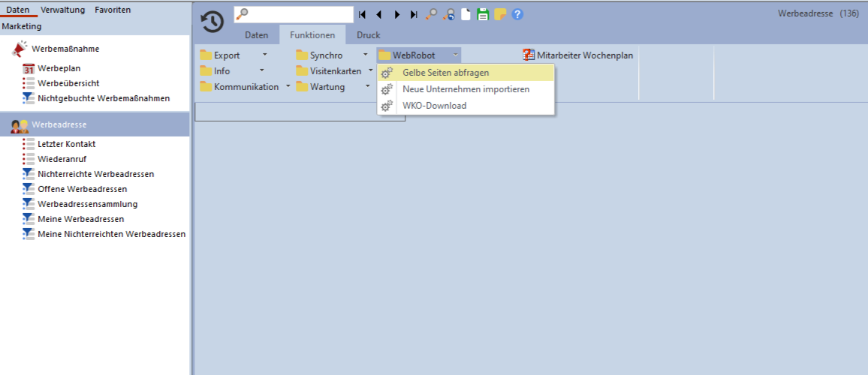
Task: Click the history clock icon
Action: pos(212,22)
